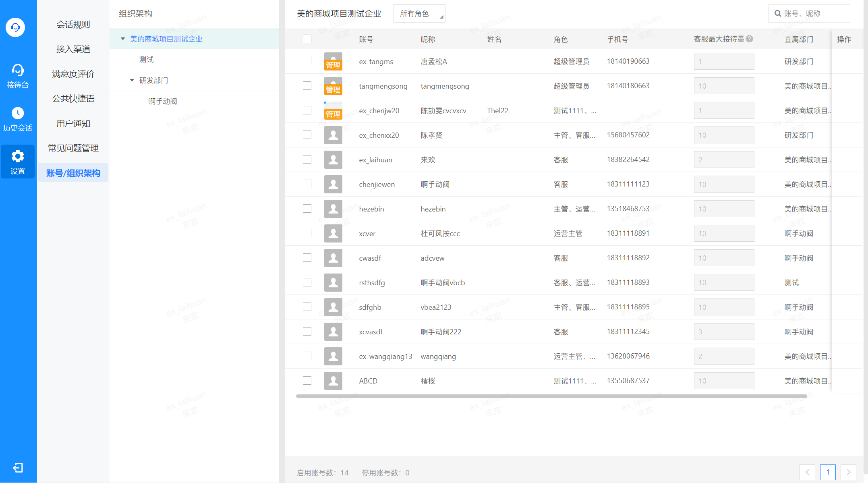Click avatar of hezebin account
This screenshot has width=868, height=483.
point(333,209)
